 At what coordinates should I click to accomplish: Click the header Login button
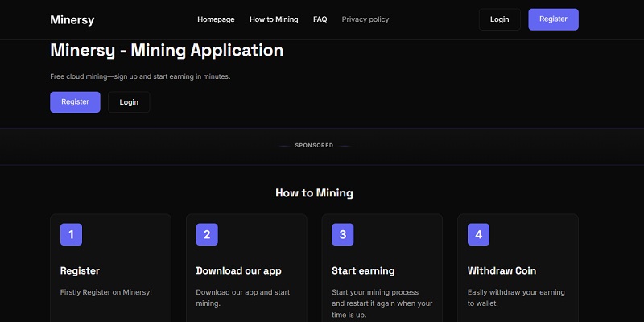pyautogui.click(x=499, y=19)
